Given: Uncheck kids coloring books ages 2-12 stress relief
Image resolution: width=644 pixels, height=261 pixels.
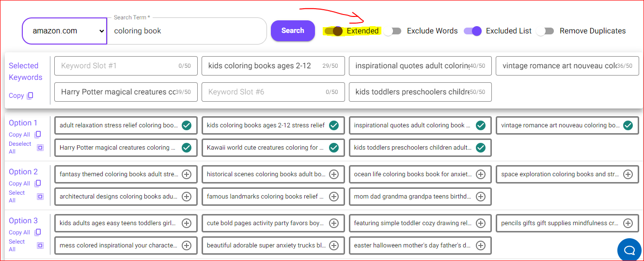Looking at the screenshot, I should (x=334, y=125).
